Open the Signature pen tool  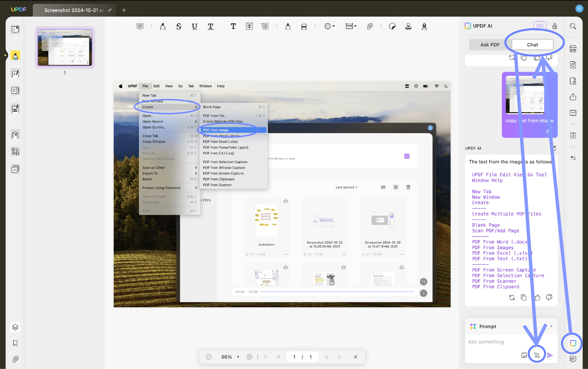[424, 26]
